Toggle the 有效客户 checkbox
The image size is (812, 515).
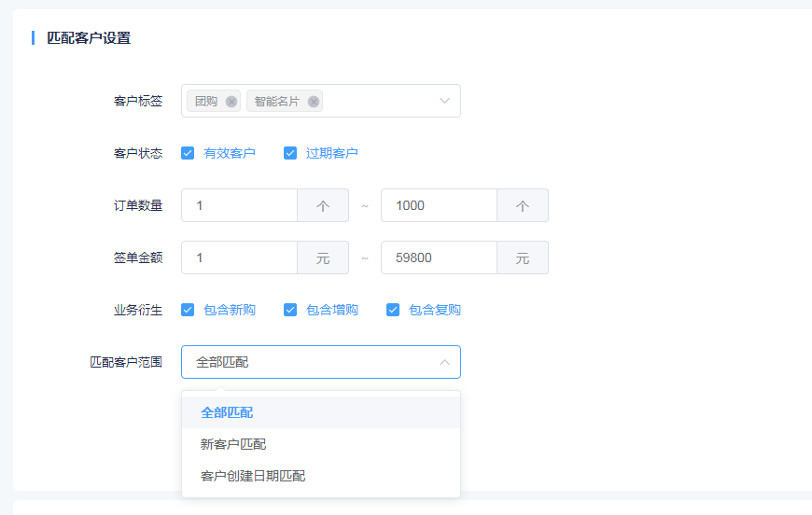pyautogui.click(x=188, y=153)
